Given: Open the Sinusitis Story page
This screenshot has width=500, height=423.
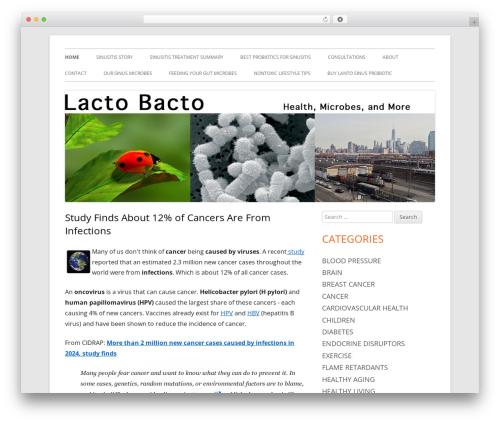Looking at the screenshot, I should [x=114, y=57].
